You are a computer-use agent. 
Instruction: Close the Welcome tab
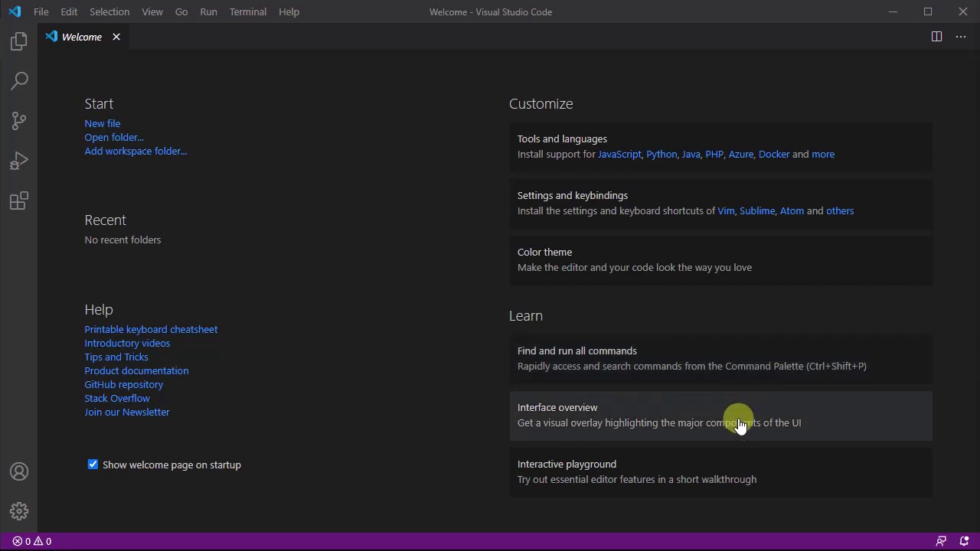(x=116, y=37)
